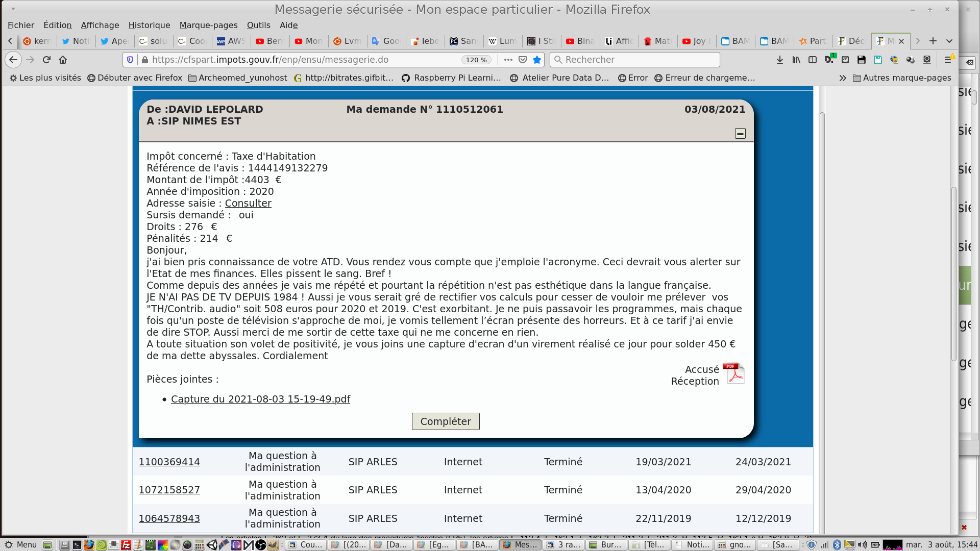The image size is (980, 551).
Task: Open the system Menu in the taskbar
Action: tap(20, 544)
